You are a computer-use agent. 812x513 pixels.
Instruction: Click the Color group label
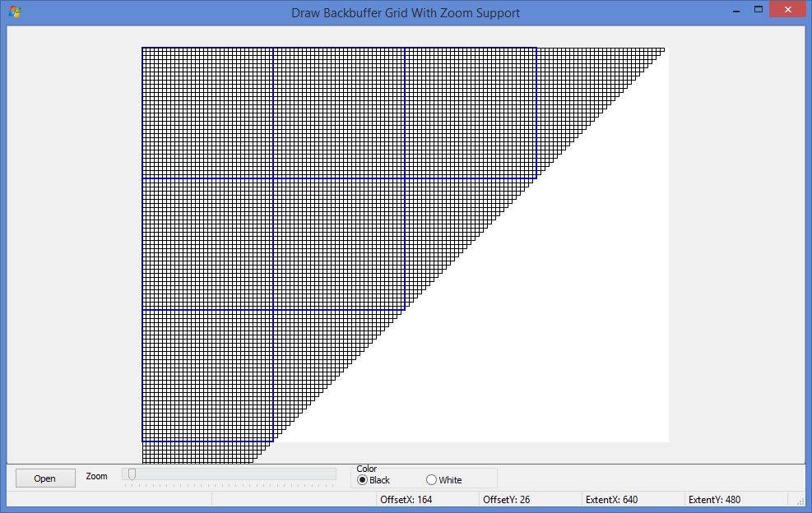pos(367,469)
